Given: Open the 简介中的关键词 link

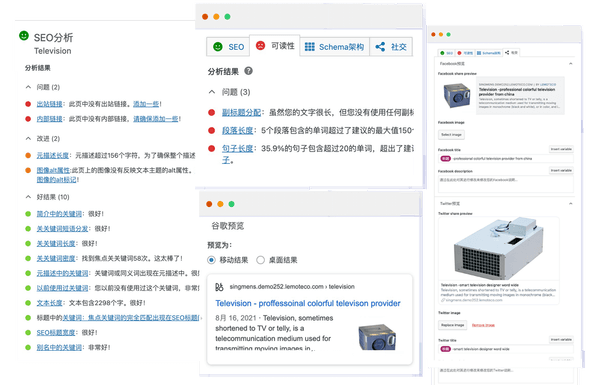Looking at the screenshot, I should (59, 214).
